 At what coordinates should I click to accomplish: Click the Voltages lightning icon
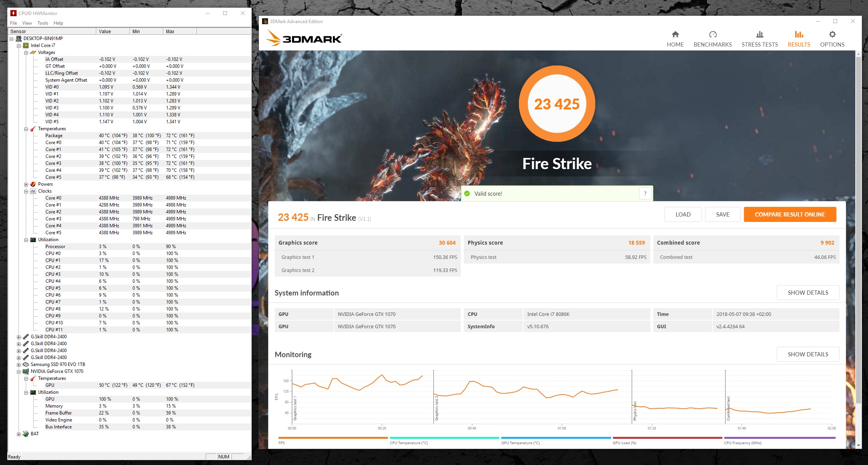click(x=33, y=52)
